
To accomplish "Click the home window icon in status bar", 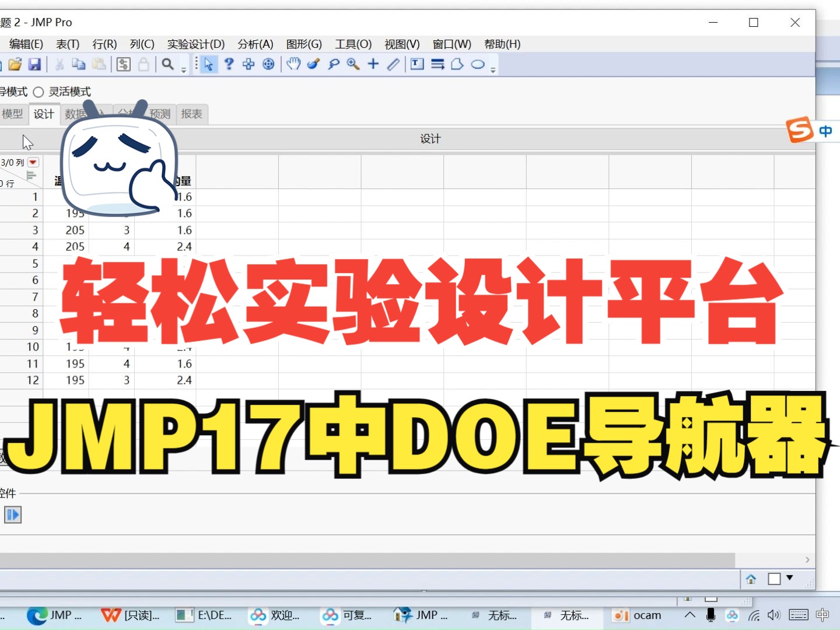I will (751, 579).
